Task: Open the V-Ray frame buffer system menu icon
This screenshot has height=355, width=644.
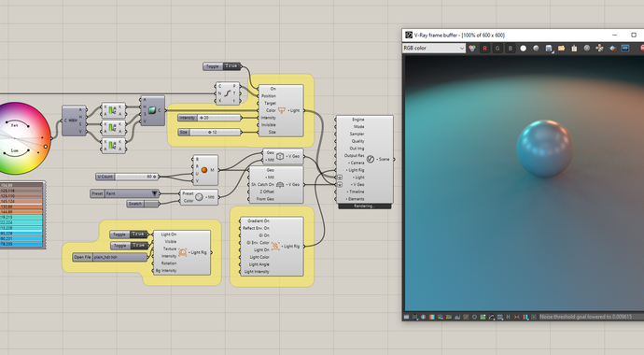Action: point(409,35)
